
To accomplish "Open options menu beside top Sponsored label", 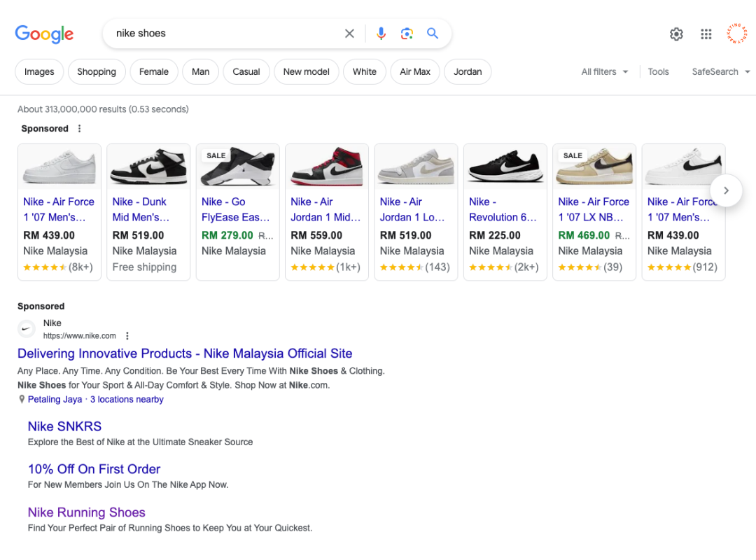I will coord(80,129).
